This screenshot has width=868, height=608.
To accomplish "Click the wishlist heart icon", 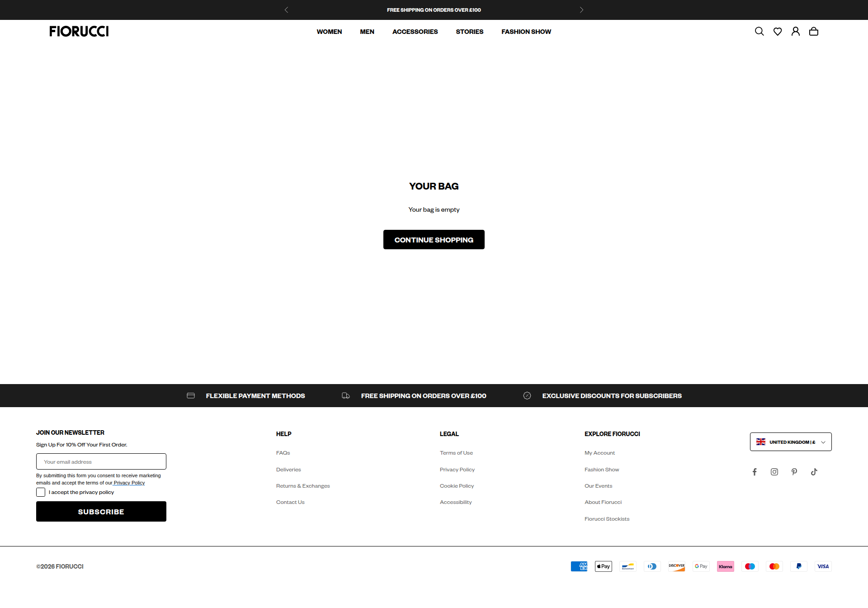I will [x=778, y=31].
